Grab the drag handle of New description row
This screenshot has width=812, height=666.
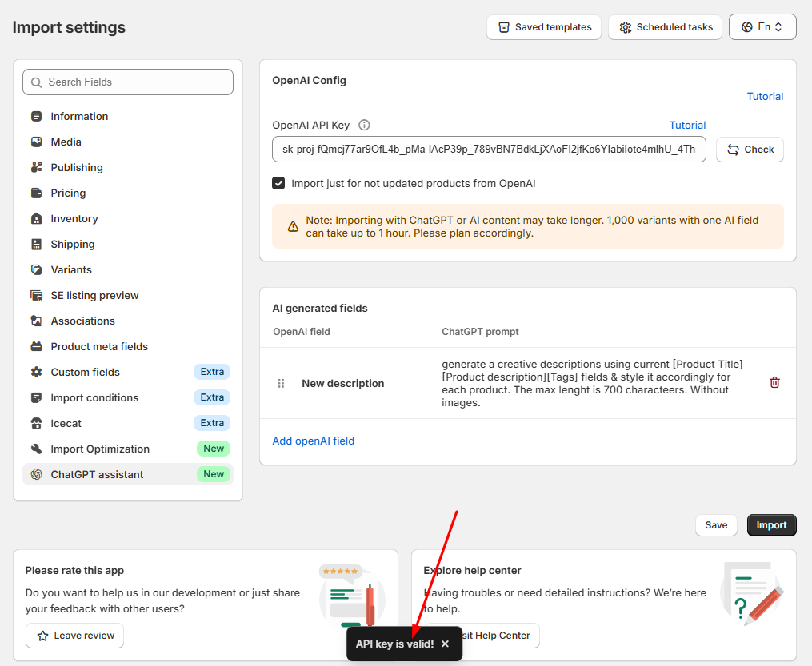point(281,384)
